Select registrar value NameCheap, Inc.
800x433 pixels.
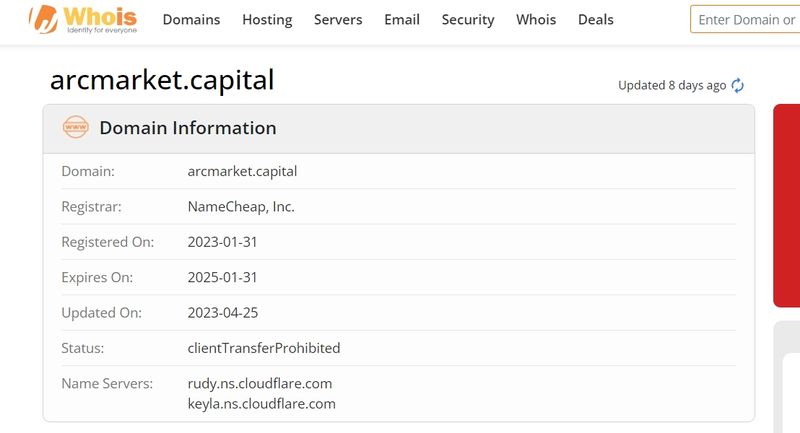tap(241, 207)
